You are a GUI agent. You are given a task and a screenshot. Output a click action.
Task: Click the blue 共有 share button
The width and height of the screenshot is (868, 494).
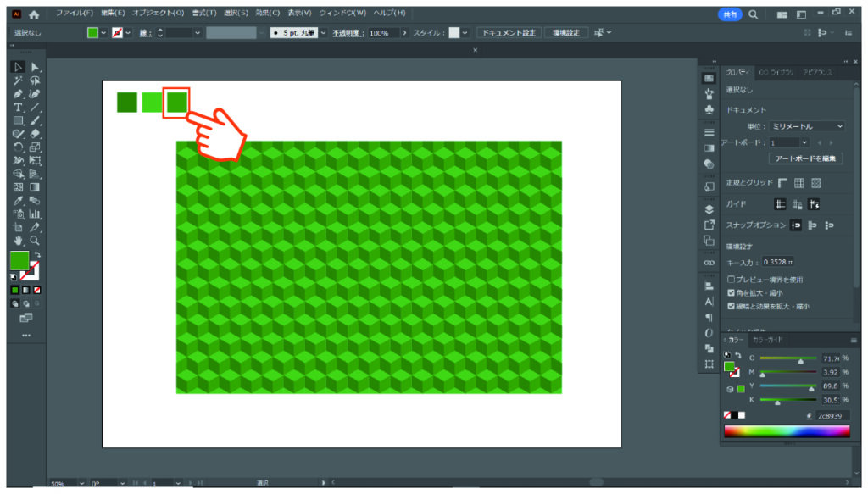[730, 14]
